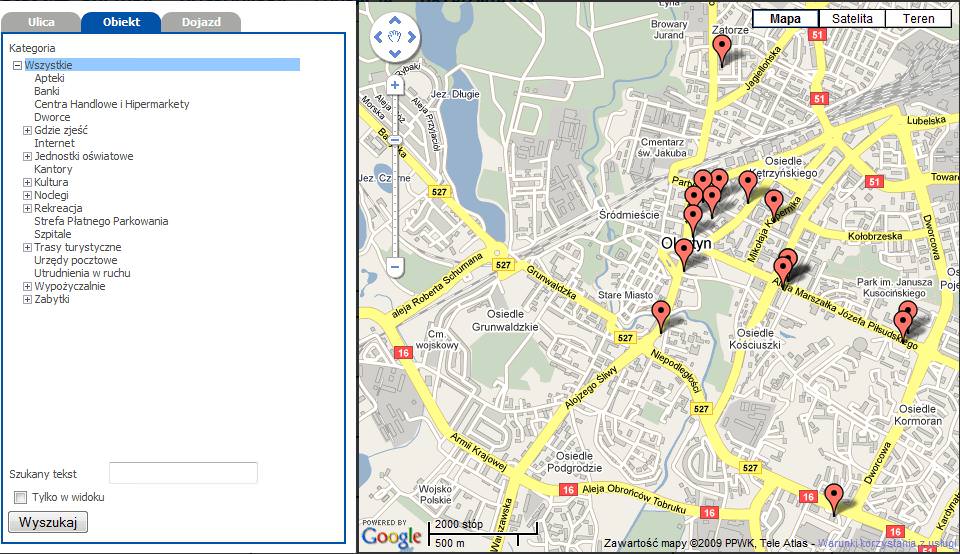Image resolution: width=960 pixels, height=554 pixels.
Task: Click the Google logo on the map
Action: tap(391, 537)
